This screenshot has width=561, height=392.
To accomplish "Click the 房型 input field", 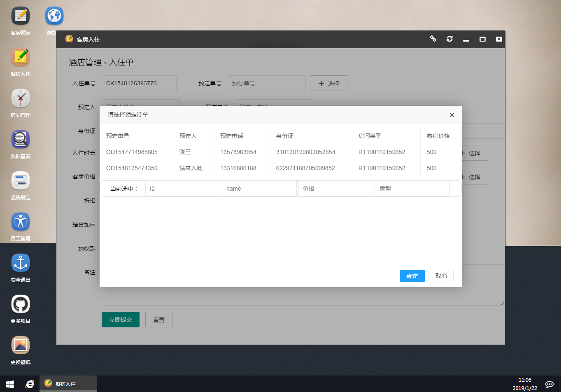I will [x=412, y=189].
